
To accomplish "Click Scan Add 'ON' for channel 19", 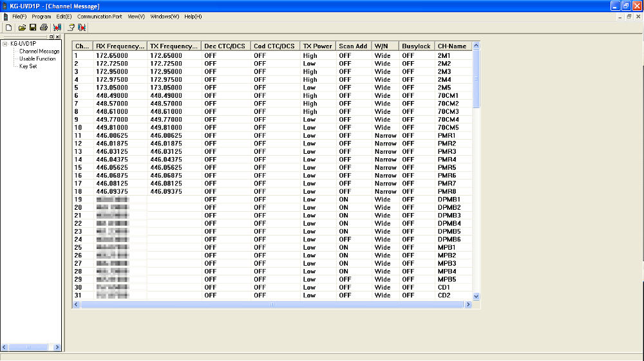I will [x=343, y=199].
